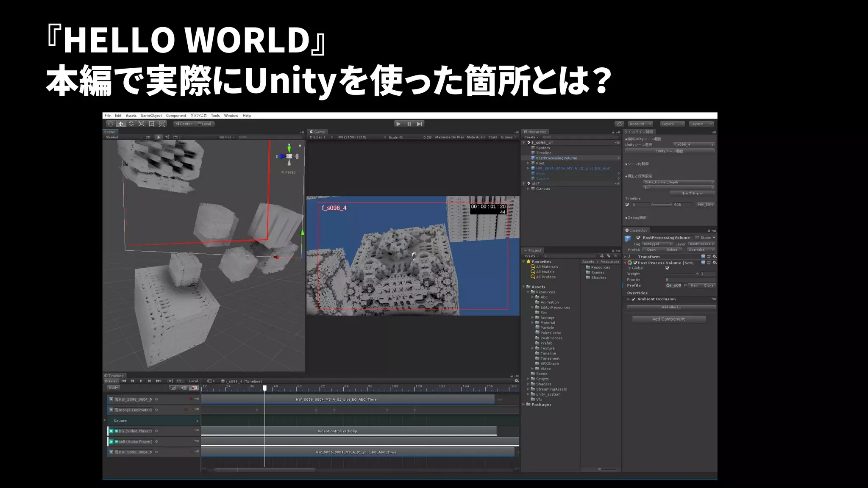This screenshot has height=488, width=868.
Task: Switch to the Game tab
Action: click(x=317, y=132)
